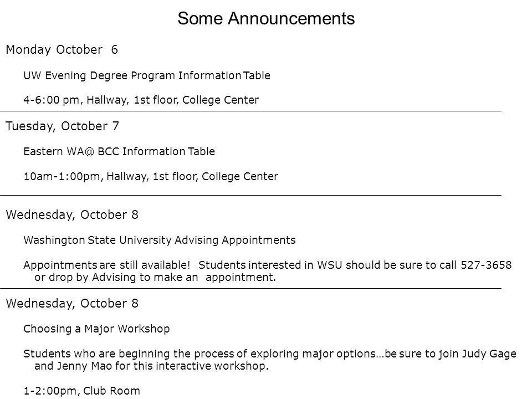Click the '10am-1:00pm, Hallway' time line
This screenshot has width=532, height=399.
pos(151,176)
